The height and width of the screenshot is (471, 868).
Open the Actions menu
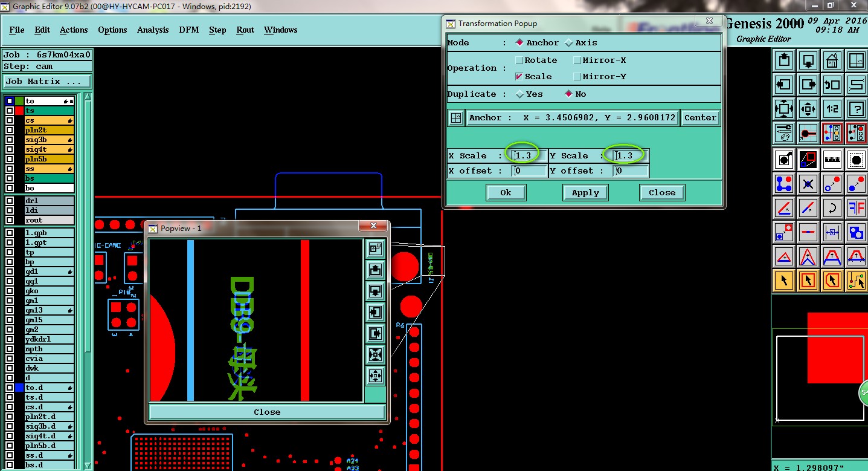click(x=74, y=30)
